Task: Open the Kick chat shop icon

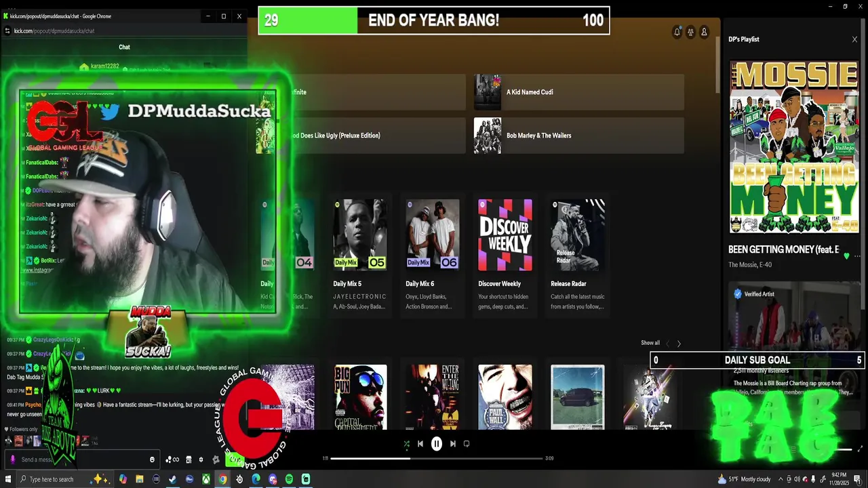Action: 189,460
